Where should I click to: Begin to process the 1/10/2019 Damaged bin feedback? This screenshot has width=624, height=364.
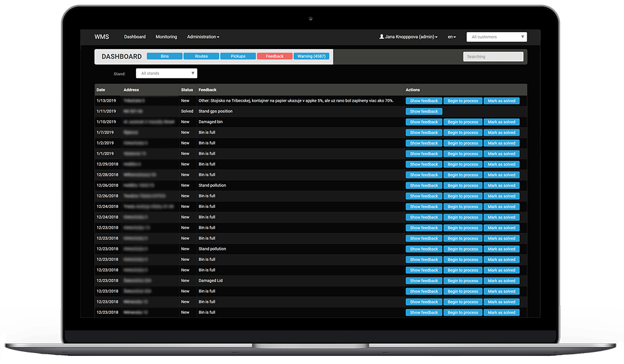coord(463,122)
